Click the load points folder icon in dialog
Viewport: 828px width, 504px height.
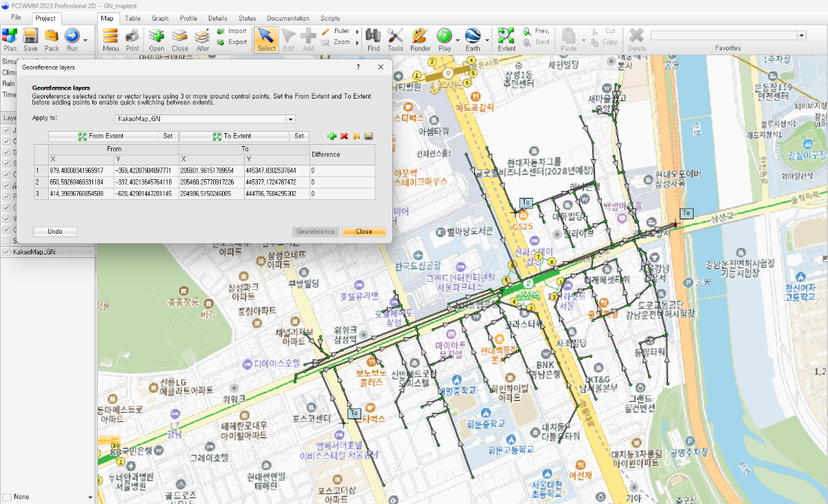click(x=356, y=136)
